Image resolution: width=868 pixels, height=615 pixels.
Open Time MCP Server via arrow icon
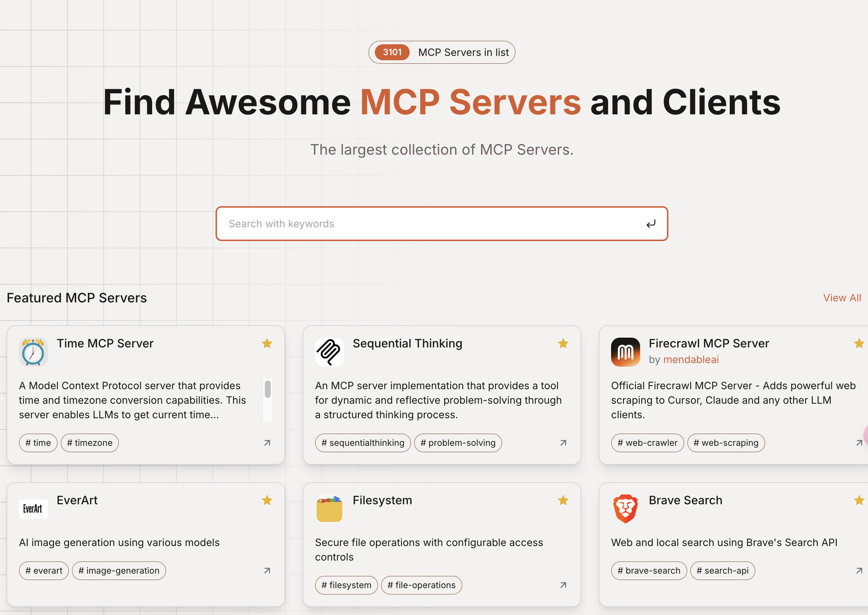(x=267, y=443)
